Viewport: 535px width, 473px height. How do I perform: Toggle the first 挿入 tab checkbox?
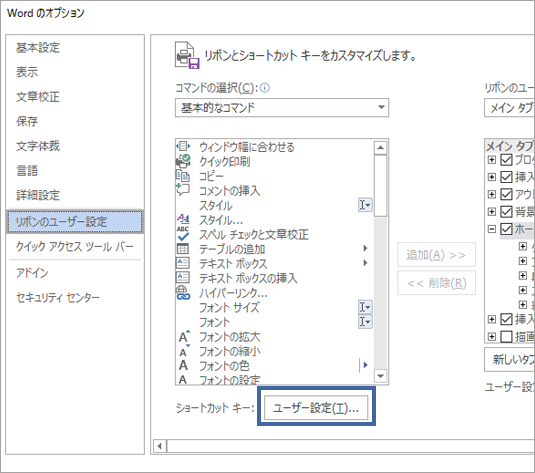click(x=506, y=177)
